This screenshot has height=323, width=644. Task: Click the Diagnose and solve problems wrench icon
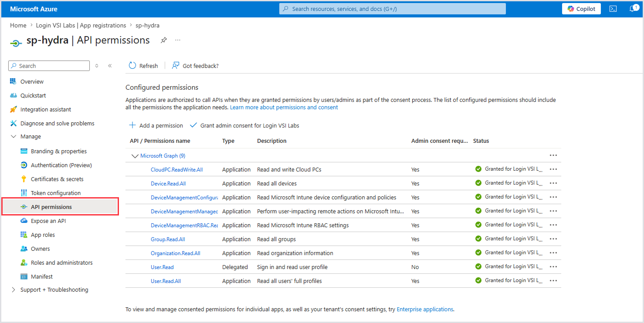(x=13, y=123)
